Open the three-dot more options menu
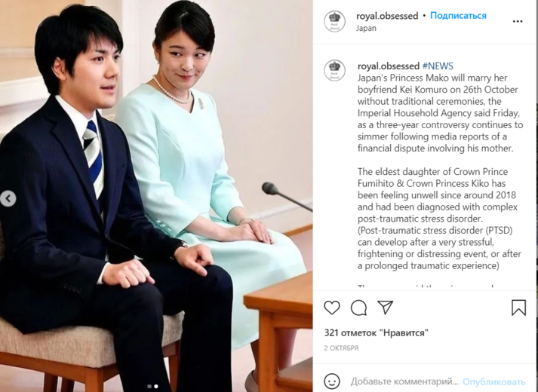Image resolution: width=538 pixels, height=392 pixels. tap(518, 21)
